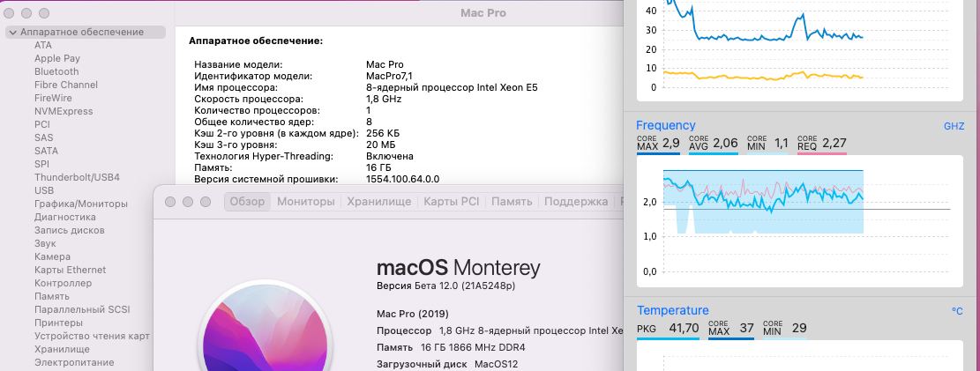The image size is (980, 371).
Task: Click the L2 cache value 256 КБ
Action: 383,133
